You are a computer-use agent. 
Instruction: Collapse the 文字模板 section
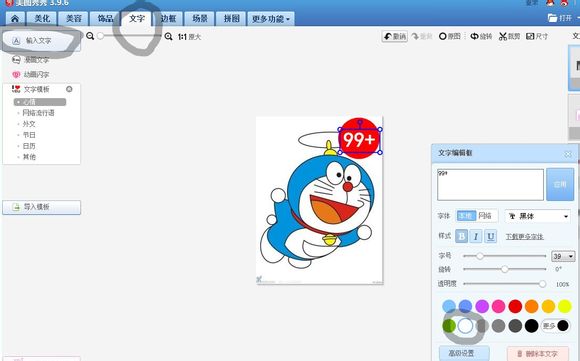pos(69,89)
